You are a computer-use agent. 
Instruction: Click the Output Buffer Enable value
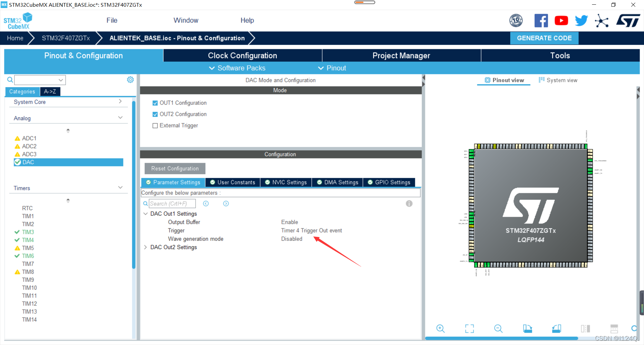[289, 222]
